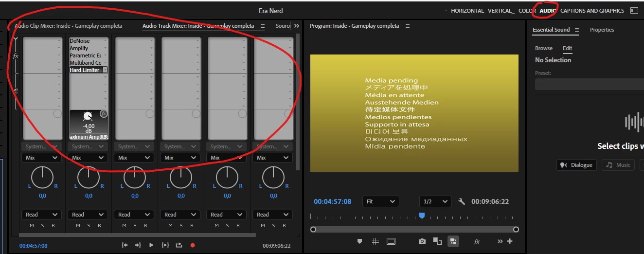
Task: Open 1/2 playback resolution dropdown
Action: (435, 201)
